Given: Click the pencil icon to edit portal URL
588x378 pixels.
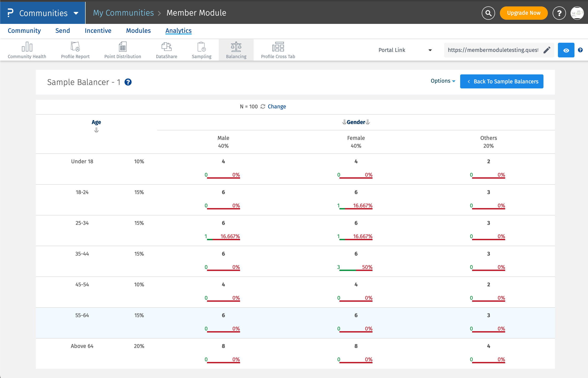Looking at the screenshot, I should click(x=547, y=50).
